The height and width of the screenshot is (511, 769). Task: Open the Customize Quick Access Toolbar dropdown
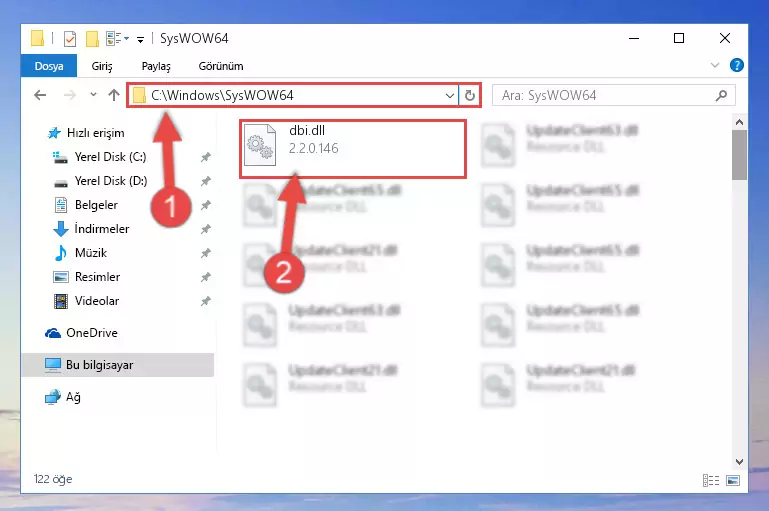[x=140, y=39]
